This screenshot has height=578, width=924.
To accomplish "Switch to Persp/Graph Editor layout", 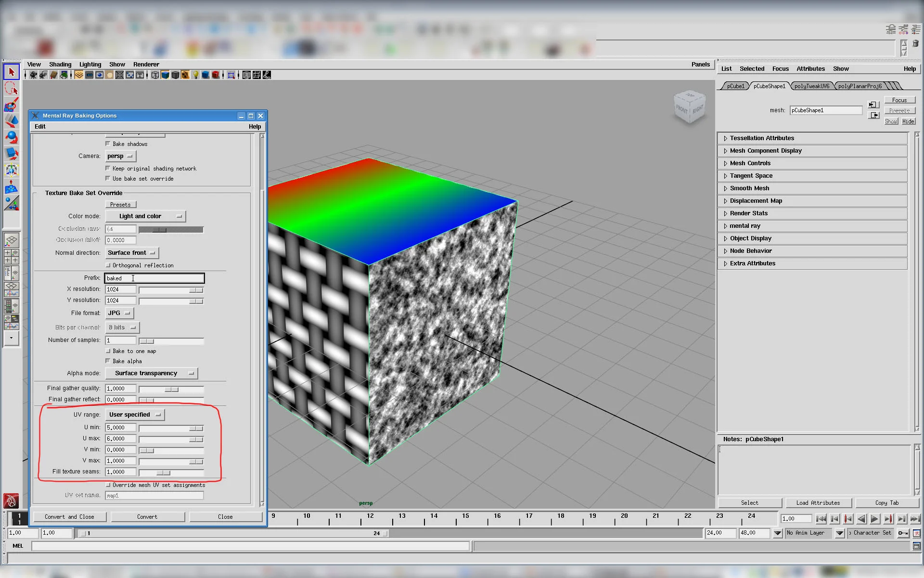I will tap(12, 289).
